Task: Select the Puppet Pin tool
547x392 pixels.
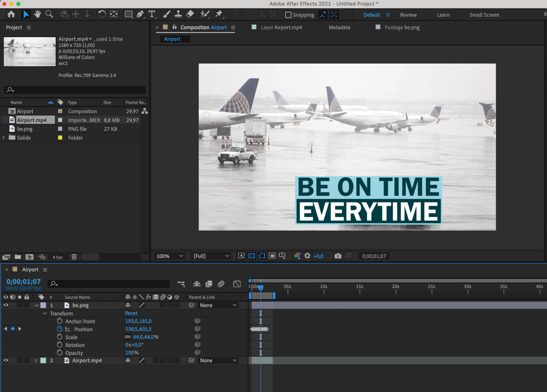Action: click(x=219, y=14)
